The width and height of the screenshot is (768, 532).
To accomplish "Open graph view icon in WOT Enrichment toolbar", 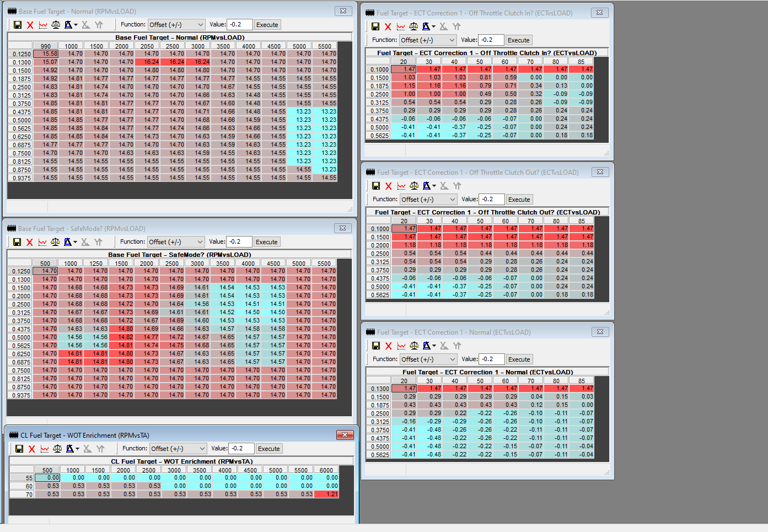I will (45, 449).
